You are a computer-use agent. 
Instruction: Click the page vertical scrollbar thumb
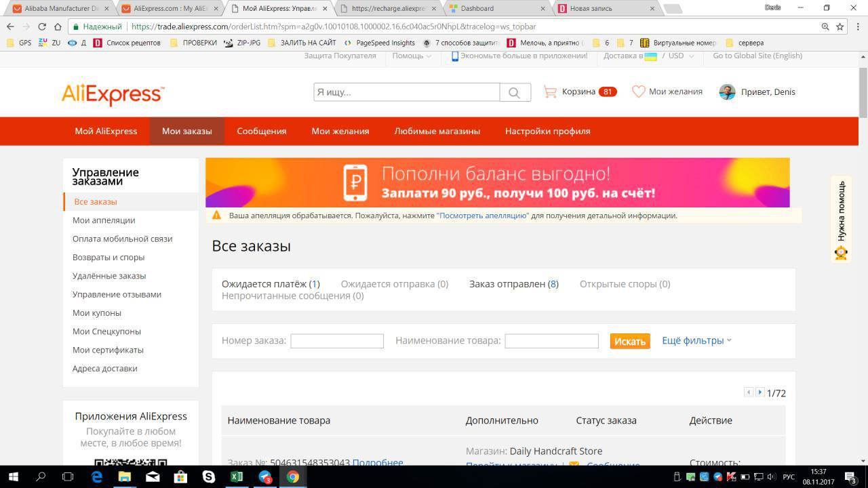(x=863, y=92)
